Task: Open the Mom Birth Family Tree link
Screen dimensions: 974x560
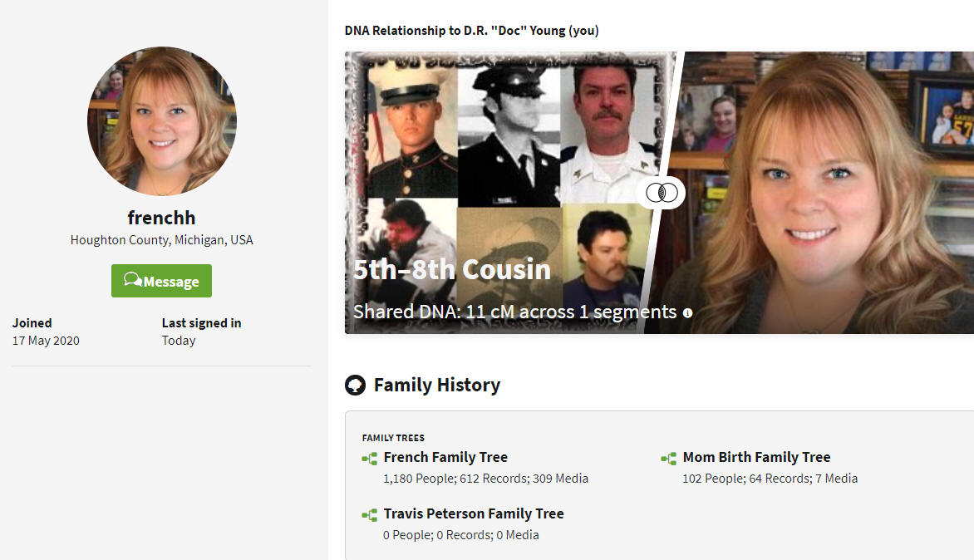Action: pos(756,457)
